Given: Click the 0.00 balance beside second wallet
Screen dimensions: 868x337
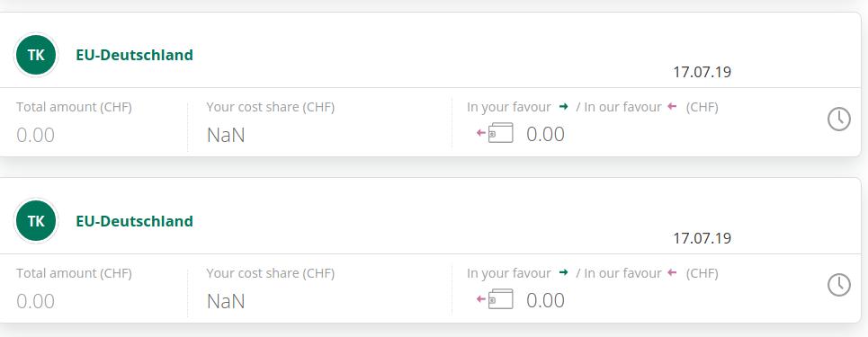Looking at the screenshot, I should click(545, 300).
